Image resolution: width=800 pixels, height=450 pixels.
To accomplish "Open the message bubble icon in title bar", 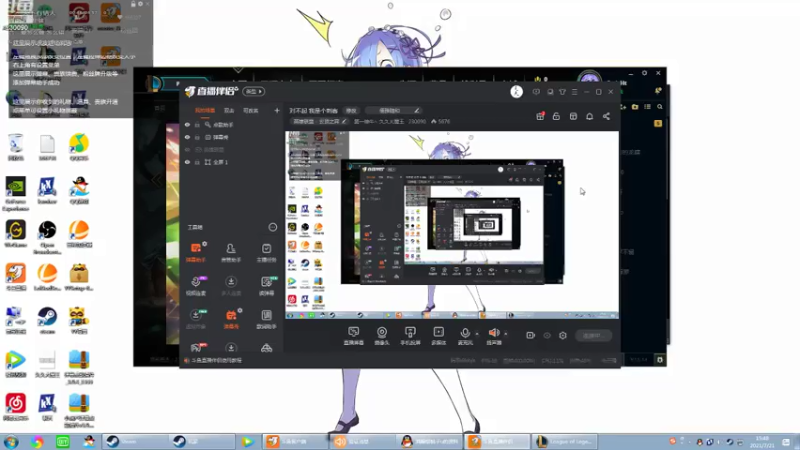I will coord(536,92).
